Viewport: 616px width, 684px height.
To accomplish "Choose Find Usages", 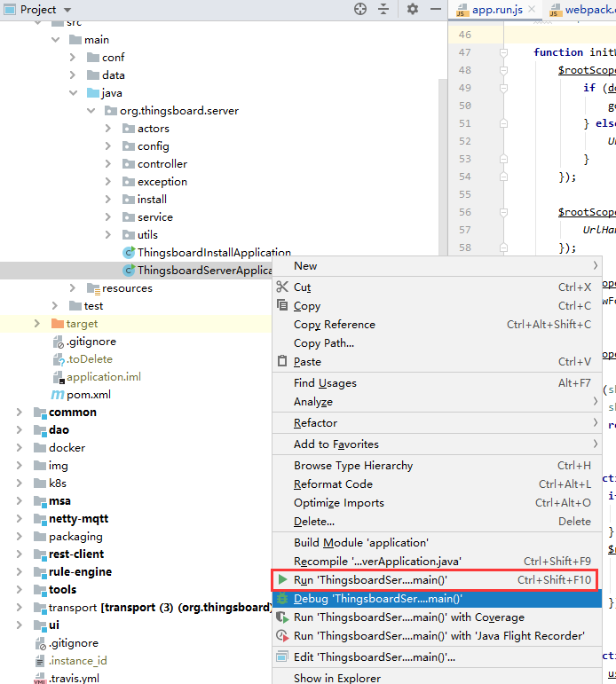I will coord(437,383).
